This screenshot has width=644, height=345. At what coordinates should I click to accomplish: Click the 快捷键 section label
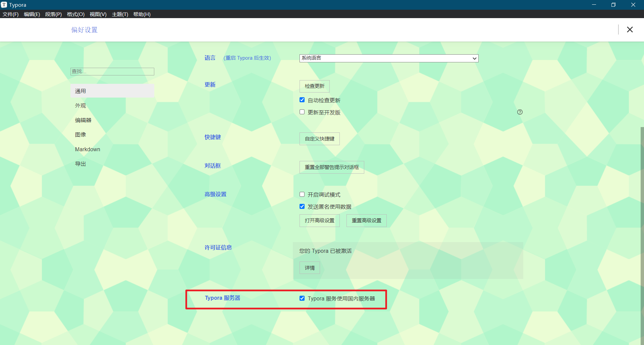click(213, 137)
